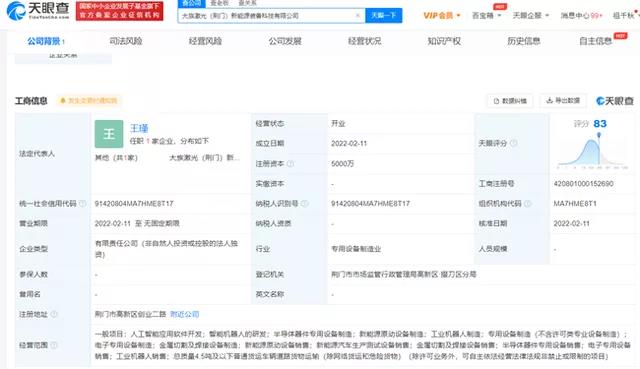Click the info icon beside 注册资本
The image size is (640, 369).
tap(290, 164)
